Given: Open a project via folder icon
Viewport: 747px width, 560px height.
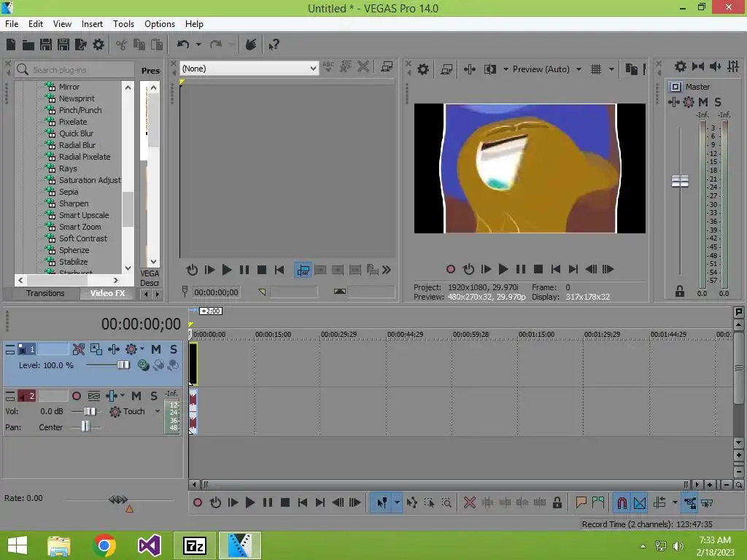Looking at the screenshot, I should coord(28,44).
